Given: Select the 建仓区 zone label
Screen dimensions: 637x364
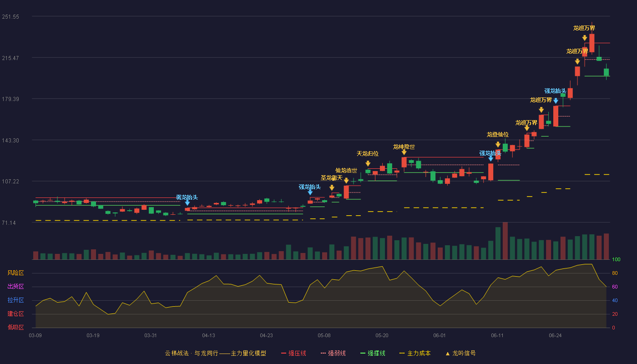Looking at the screenshot, I should tap(16, 314).
